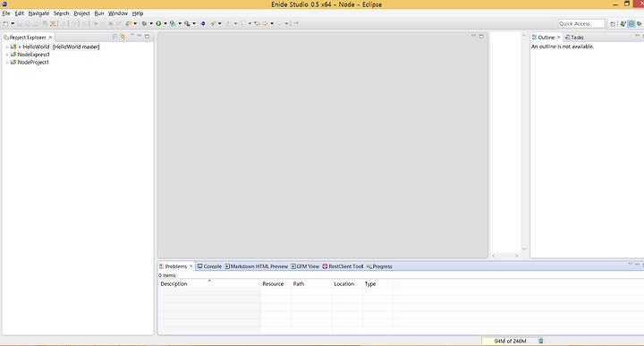Open the Debug configurations dropdown arrow

click(151, 23)
